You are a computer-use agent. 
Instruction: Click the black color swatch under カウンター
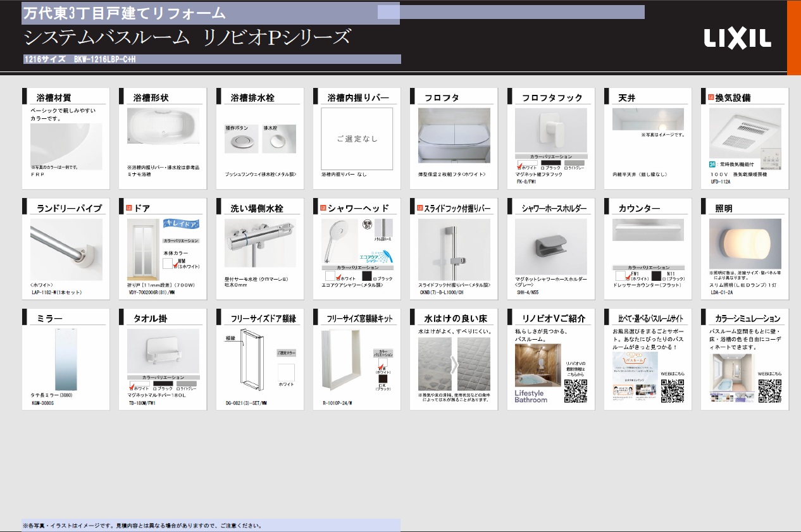click(x=656, y=275)
